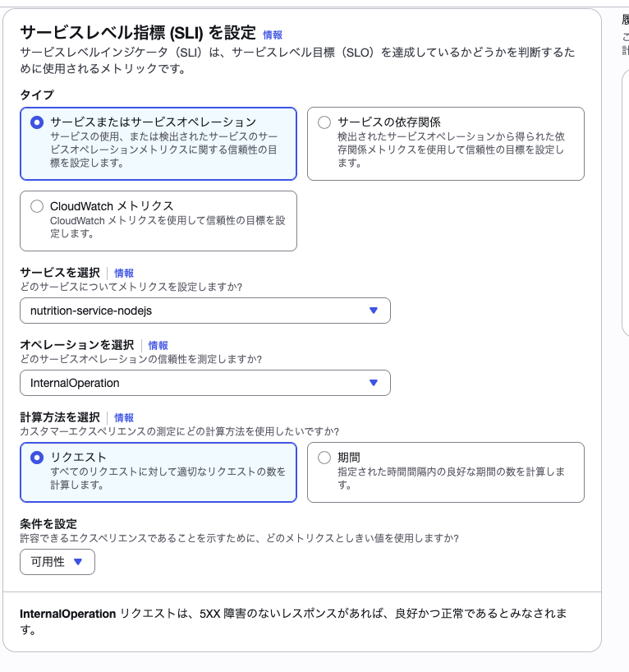Open nutrition-service-nodejs service dropdown
Screen dimensions: 629x672
[x=204, y=311]
